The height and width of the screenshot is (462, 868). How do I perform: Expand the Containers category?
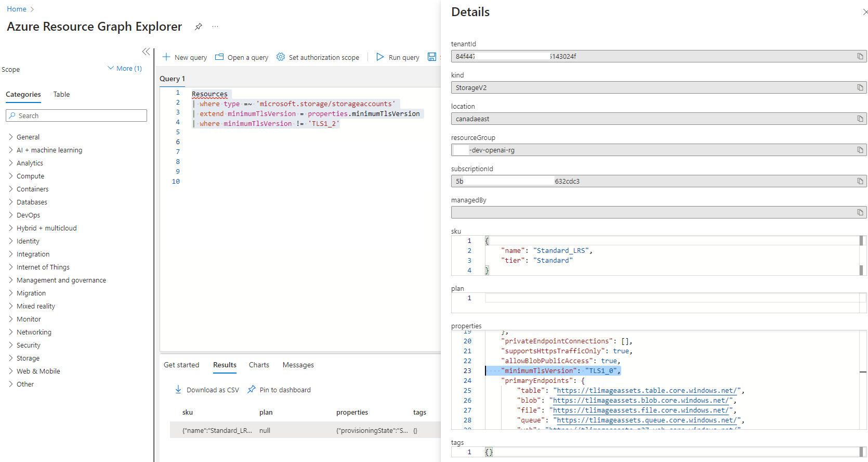pos(10,189)
